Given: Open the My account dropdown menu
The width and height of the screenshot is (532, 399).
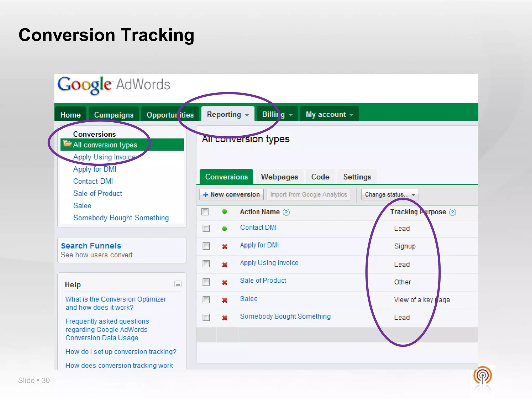Looking at the screenshot, I should pyautogui.click(x=329, y=114).
